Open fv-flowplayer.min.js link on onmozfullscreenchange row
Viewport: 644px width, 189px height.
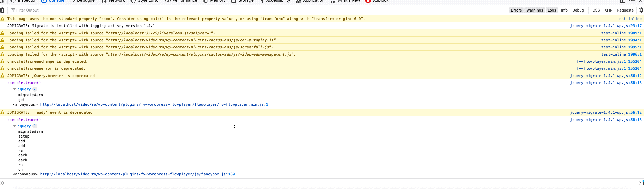[609, 61]
